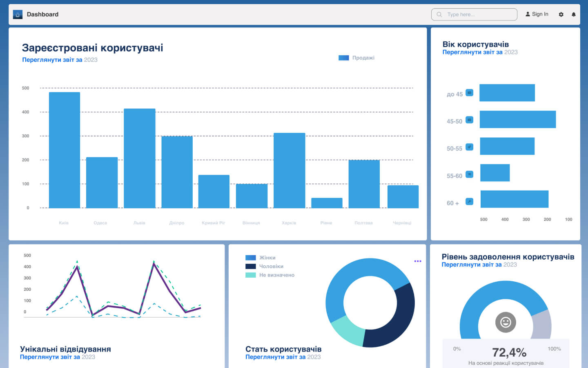Click the Стать користувачів heading
588x368 pixels.
(283, 349)
